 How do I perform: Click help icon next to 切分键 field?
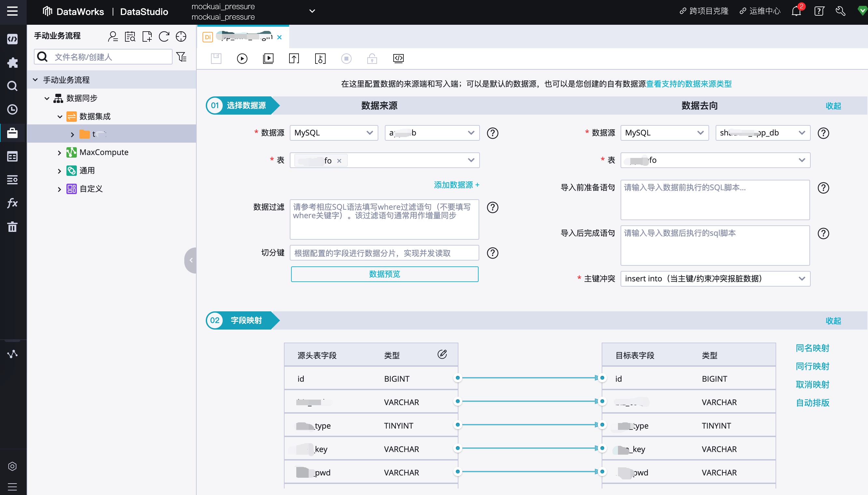pos(493,253)
